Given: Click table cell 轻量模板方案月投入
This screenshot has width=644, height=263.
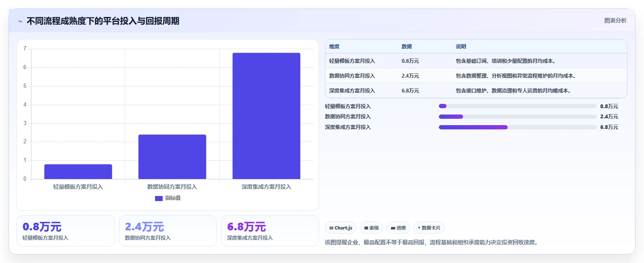Looking at the screenshot, I should point(352,61).
